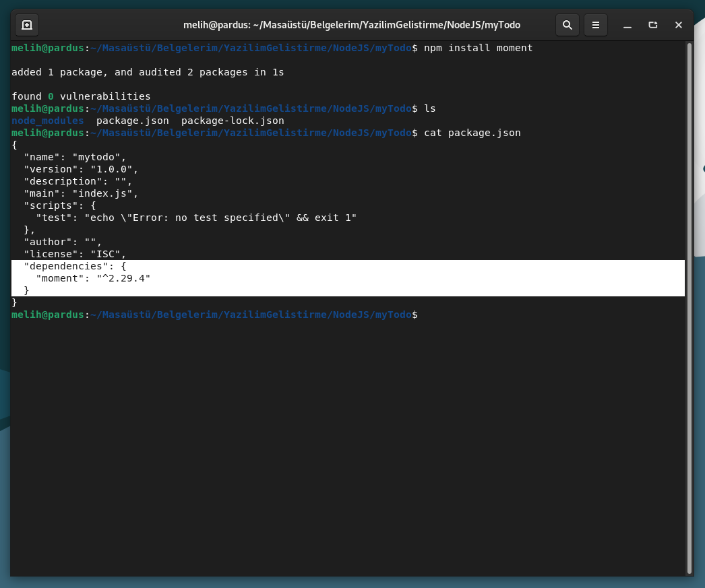Image resolution: width=705 pixels, height=588 pixels.
Task: Maximize the terminal window
Action: (x=653, y=25)
